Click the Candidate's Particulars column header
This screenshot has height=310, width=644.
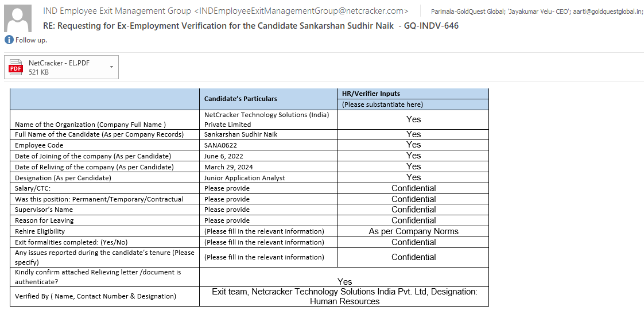[x=240, y=99]
